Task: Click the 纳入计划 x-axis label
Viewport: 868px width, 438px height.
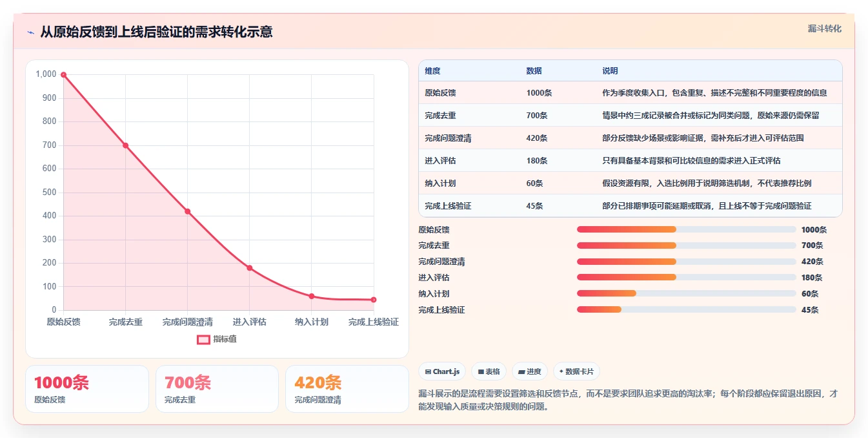Action: [312, 322]
